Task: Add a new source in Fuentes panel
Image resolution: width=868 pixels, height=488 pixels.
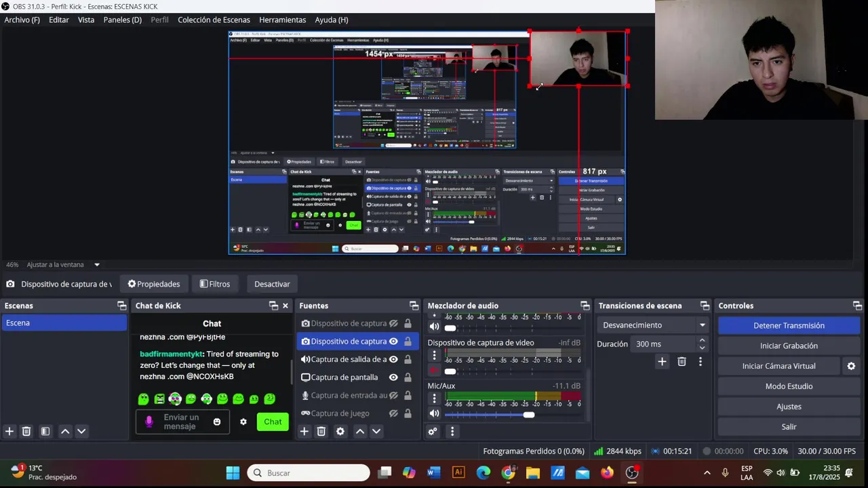Action: point(304,431)
